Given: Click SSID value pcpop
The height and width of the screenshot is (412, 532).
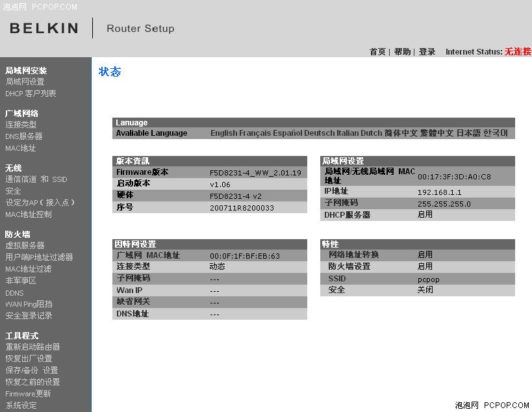Looking at the screenshot, I should pyautogui.click(x=428, y=279).
